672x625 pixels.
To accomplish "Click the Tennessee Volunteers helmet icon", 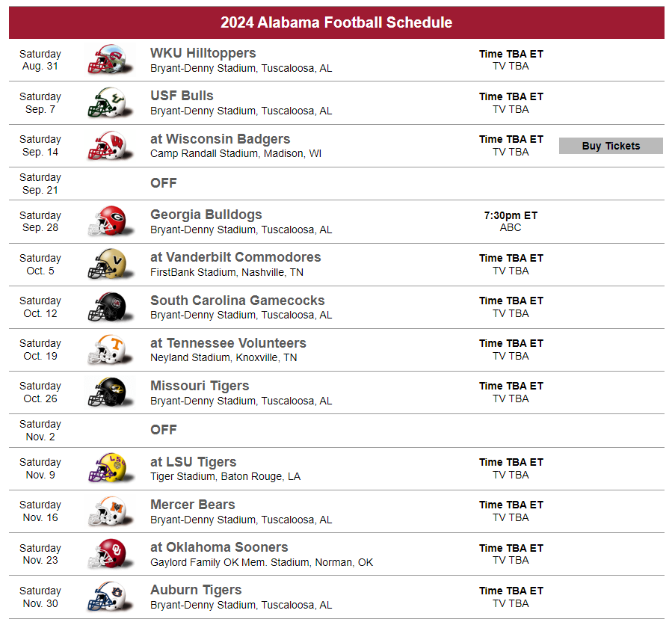I will coord(108,350).
